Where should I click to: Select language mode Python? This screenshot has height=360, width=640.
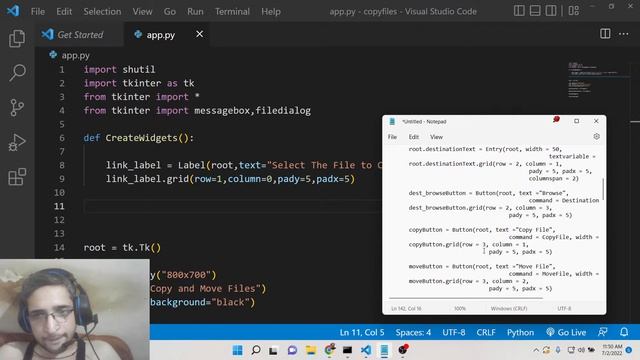click(520, 332)
